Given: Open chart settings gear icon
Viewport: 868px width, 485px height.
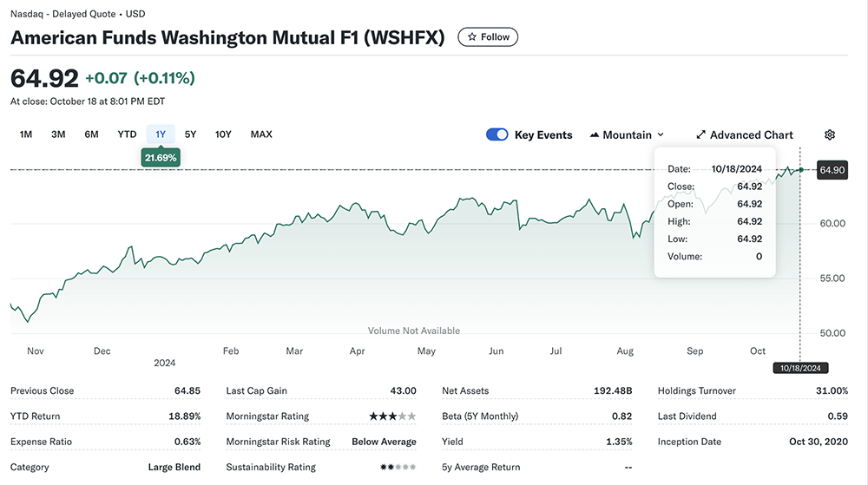Looking at the screenshot, I should pyautogui.click(x=829, y=134).
